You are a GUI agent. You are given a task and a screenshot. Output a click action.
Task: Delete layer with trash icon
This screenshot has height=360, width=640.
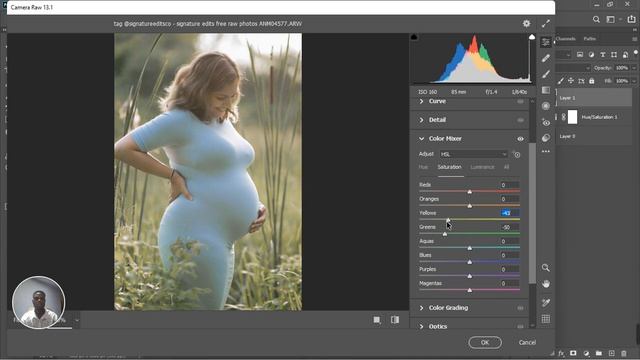point(624,353)
